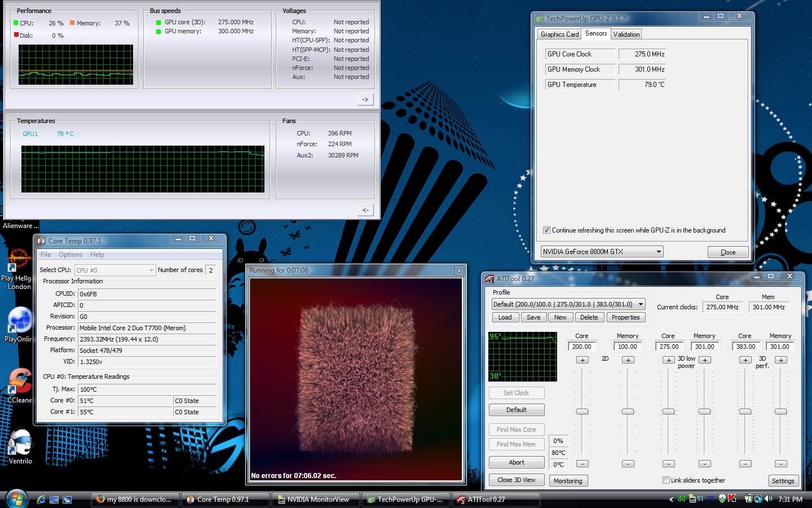812x508 pixels.
Task: Click the Core Temp title bar icon
Action: [x=41, y=240]
